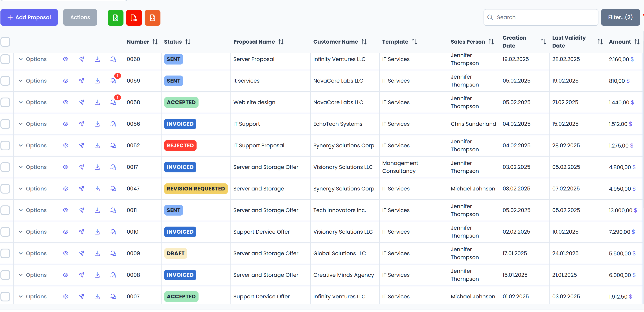Download proposal 0058
This screenshot has width=644, height=312.
[97, 102]
